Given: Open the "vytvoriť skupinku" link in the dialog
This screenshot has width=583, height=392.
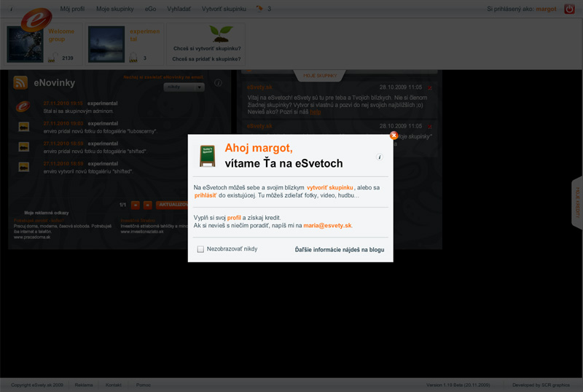Looking at the screenshot, I should (330, 187).
